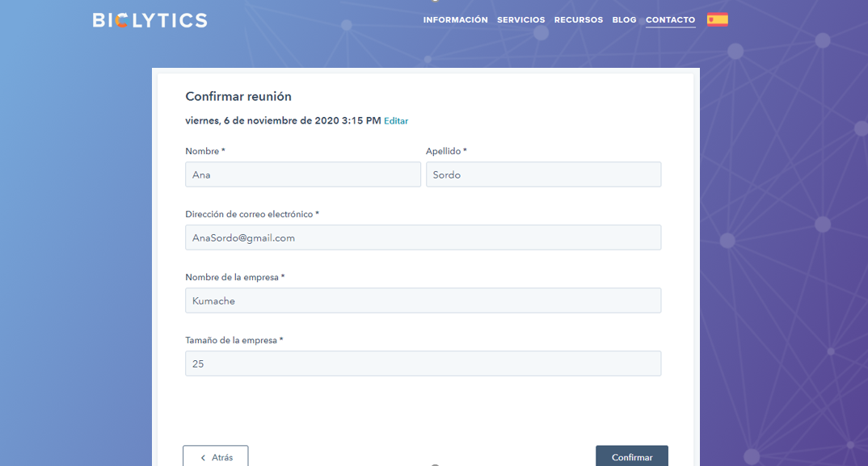The height and width of the screenshot is (466, 868).
Task: Click the Confirmar reunión heading
Action: pos(238,97)
